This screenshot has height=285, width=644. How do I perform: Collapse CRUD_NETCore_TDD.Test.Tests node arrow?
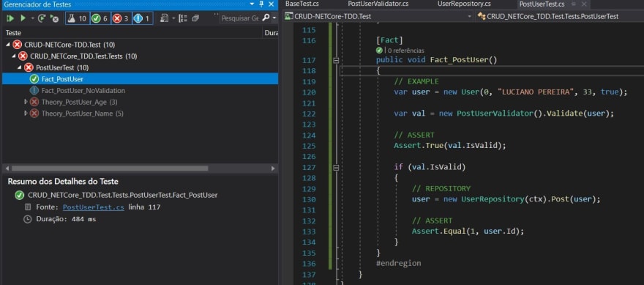click(x=14, y=56)
